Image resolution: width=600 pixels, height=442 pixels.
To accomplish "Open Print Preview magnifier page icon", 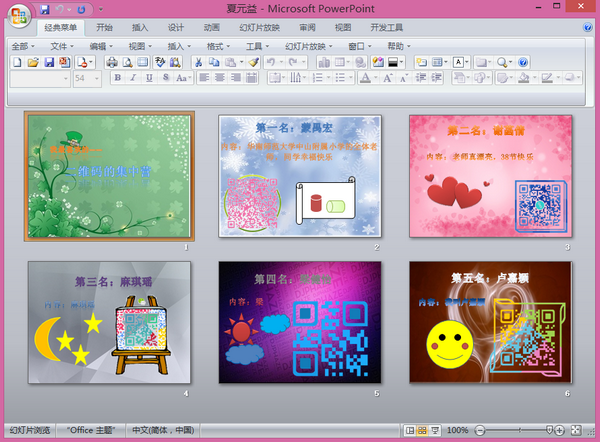I will 127,62.
